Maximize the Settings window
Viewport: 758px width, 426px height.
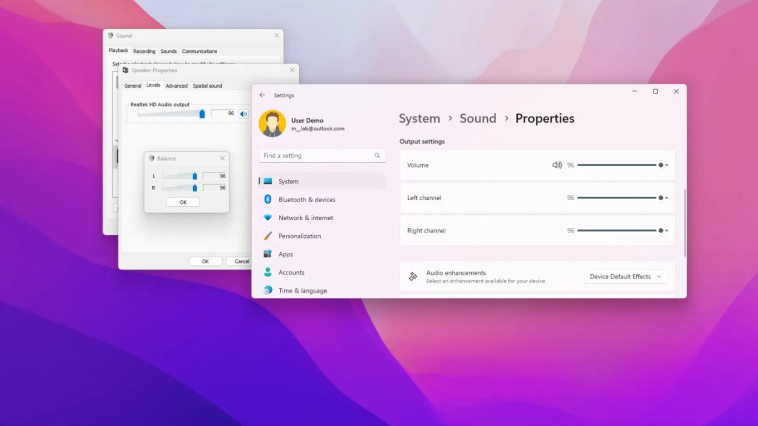(656, 91)
